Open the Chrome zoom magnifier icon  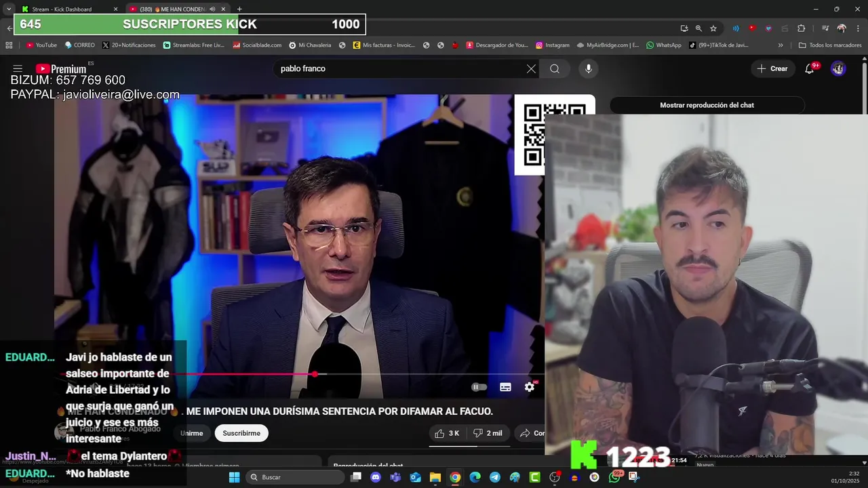coord(698,28)
